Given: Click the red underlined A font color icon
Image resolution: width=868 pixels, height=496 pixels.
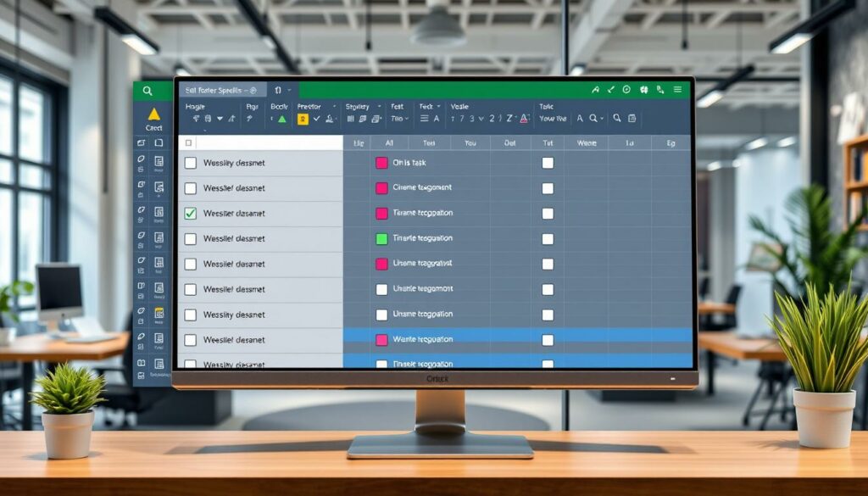Looking at the screenshot, I should [524, 119].
